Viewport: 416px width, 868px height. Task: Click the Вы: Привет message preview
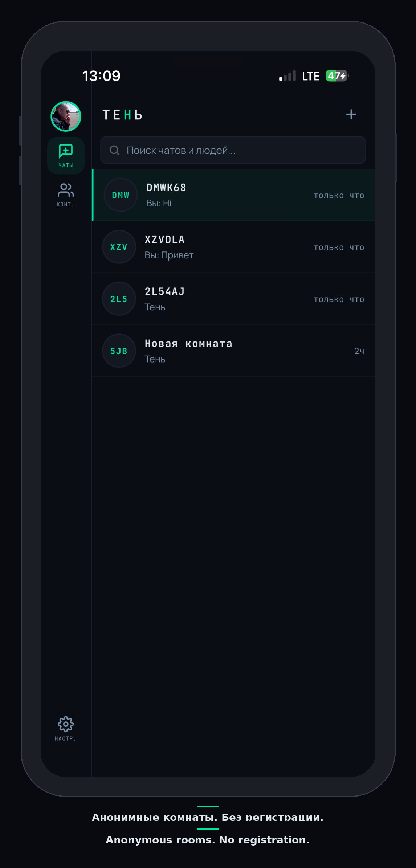[x=169, y=255]
